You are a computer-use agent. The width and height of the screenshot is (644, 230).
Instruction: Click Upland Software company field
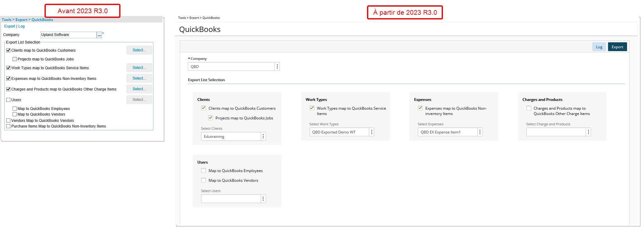[68, 35]
